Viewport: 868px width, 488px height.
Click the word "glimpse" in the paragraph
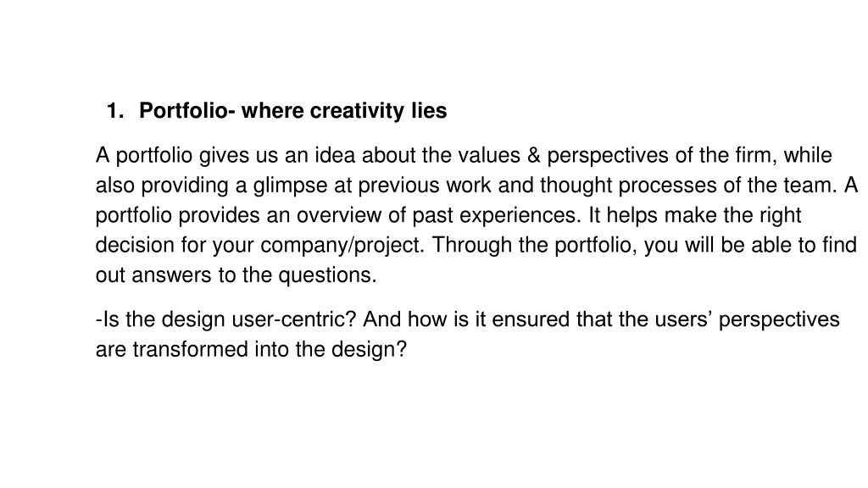(x=290, y=186)
